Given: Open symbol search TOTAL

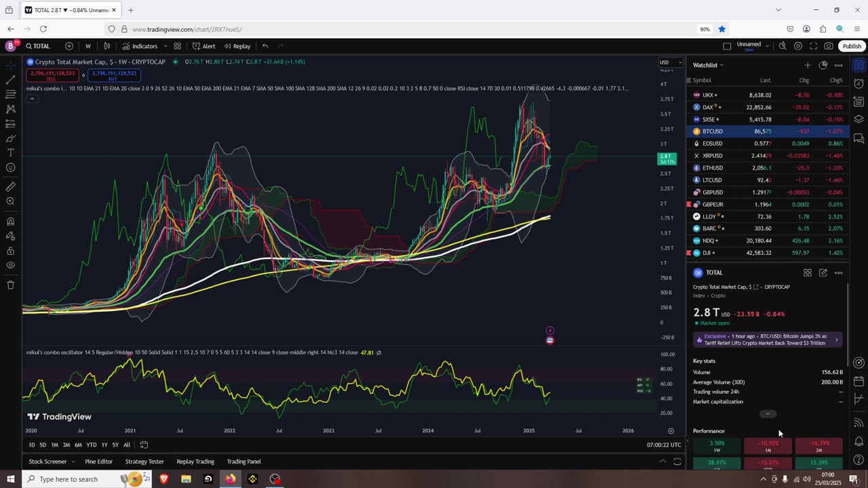Looking at the screenshot, I should coord(39,46).
